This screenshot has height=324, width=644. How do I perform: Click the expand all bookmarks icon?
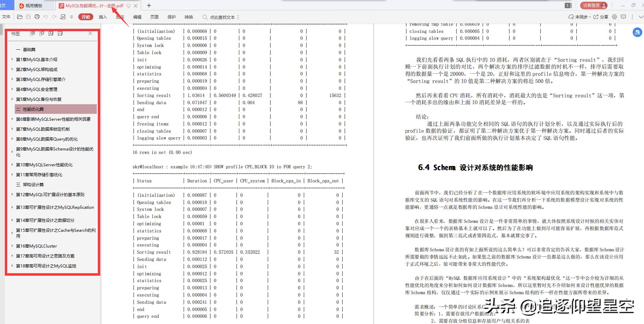33,33
